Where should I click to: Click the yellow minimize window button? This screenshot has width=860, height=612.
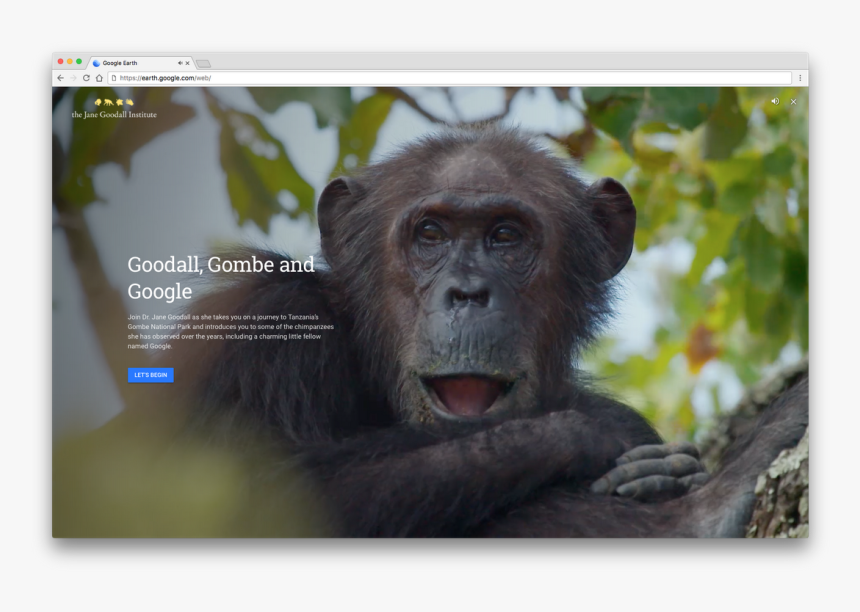click(x=70, y=61)
